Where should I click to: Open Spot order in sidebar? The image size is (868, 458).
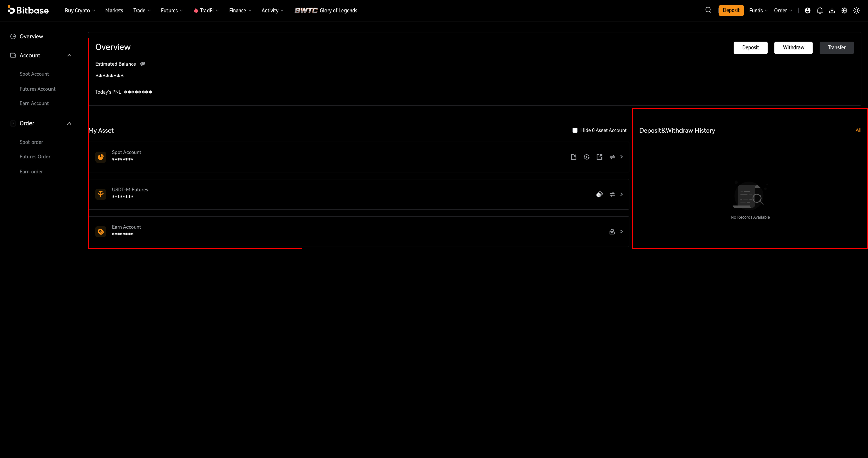coord(31,142)
